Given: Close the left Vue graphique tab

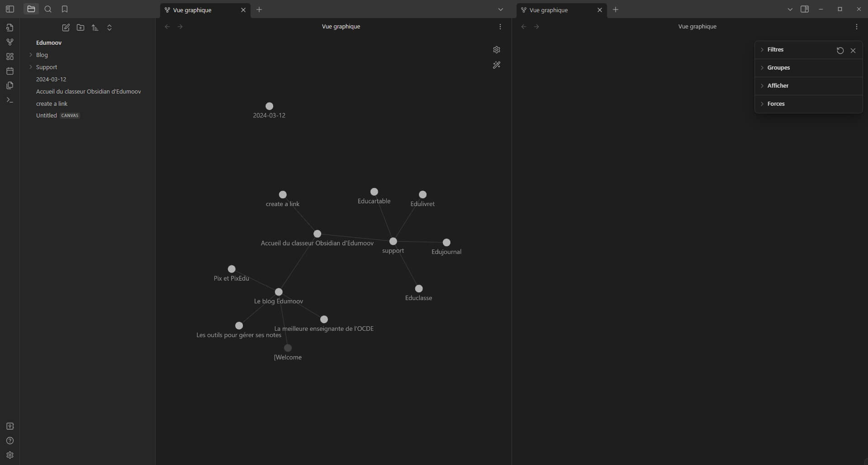Looking at the screenshot, I should (x=243, y=10).
